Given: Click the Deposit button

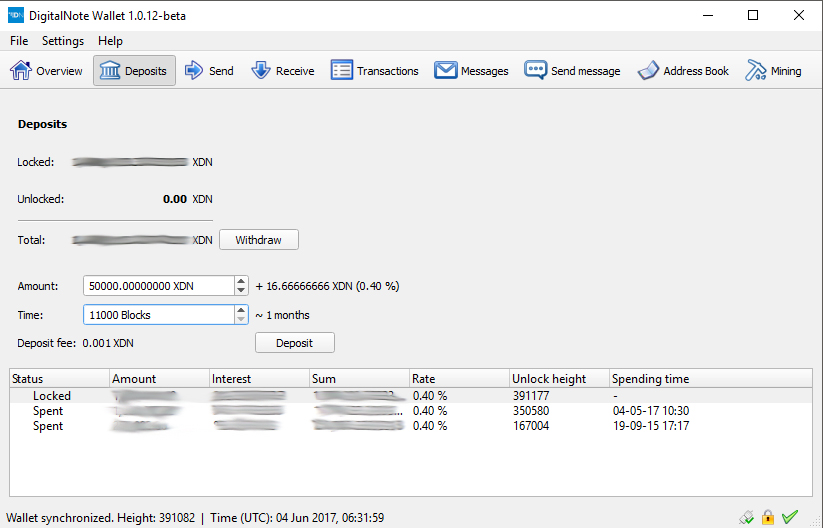Looking at the screenshot, I should [294, 343].
